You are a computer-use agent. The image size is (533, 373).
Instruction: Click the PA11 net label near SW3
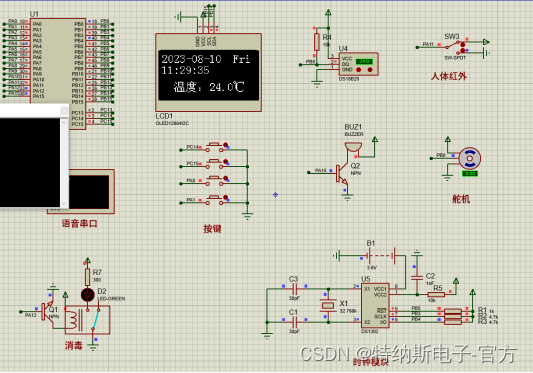click(428, 44)
